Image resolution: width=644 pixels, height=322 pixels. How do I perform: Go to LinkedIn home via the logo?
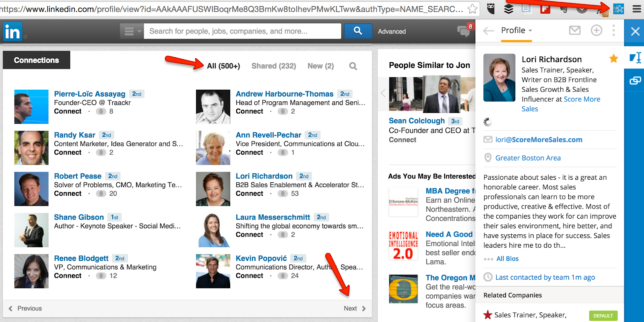click(x=12, y=32)
